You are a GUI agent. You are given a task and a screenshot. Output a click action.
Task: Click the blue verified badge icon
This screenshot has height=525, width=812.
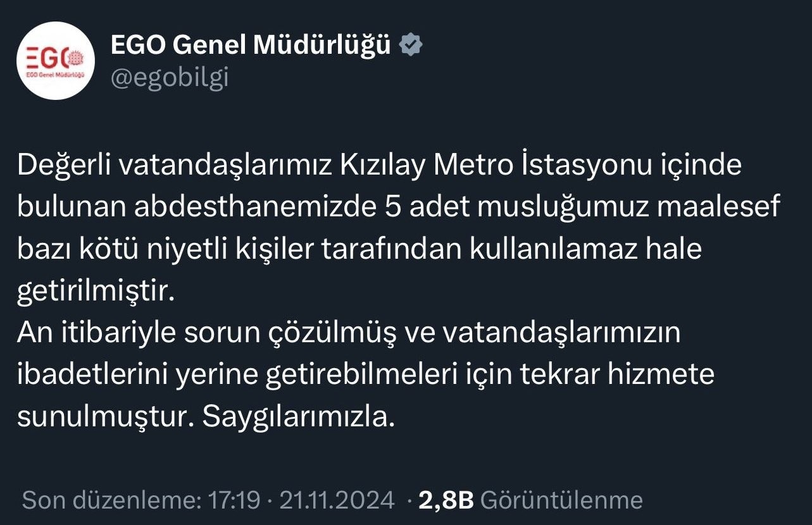point(412,44)
